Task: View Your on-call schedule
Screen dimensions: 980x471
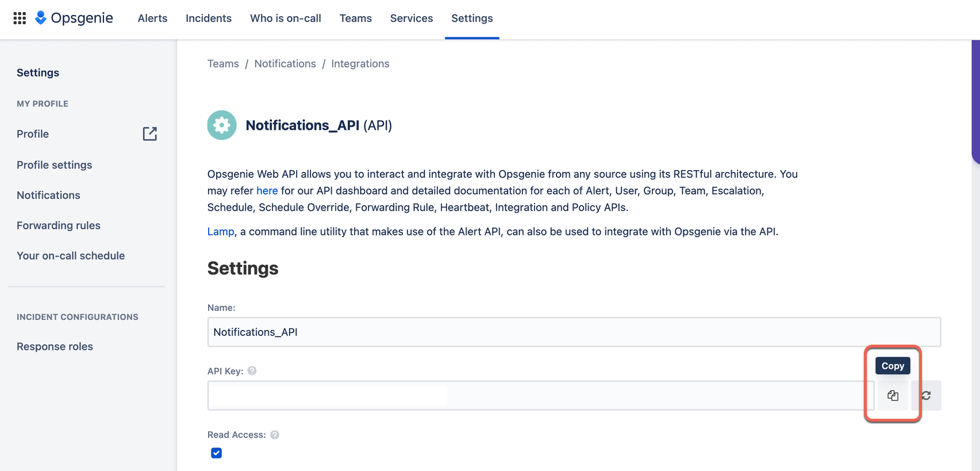Action: pos(71,256)
